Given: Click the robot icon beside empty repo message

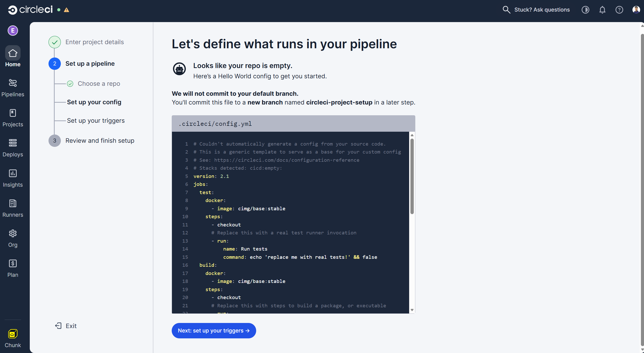Looking at the screenshot, I should pyautogui.click(x=179, y=69).
